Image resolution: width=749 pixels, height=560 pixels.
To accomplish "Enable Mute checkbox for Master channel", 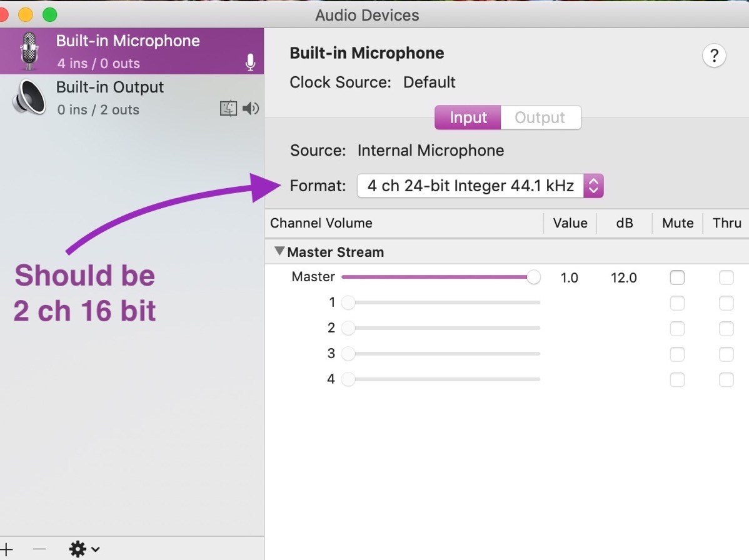I will [x=676, y=277].
